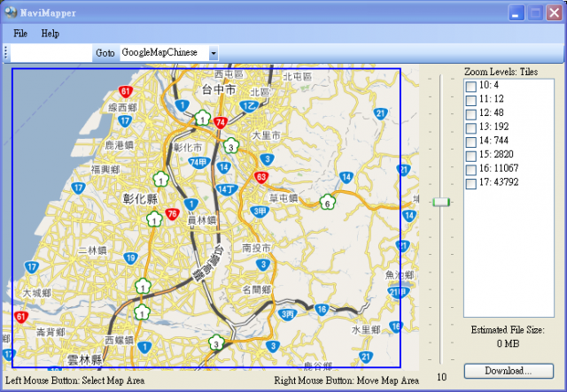
Task: Click Right Mouse Button status bar text
Action: click(346, 380)
